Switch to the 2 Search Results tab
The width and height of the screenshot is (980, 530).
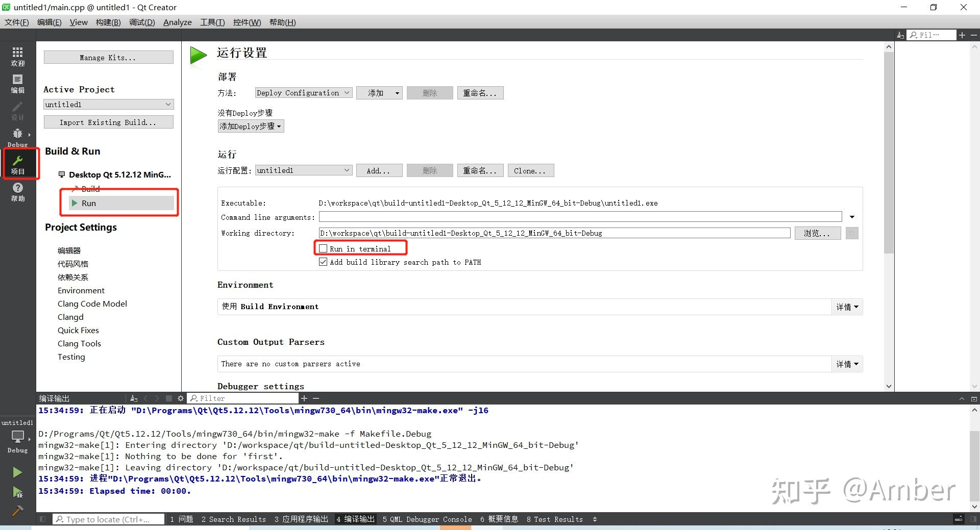233,519
